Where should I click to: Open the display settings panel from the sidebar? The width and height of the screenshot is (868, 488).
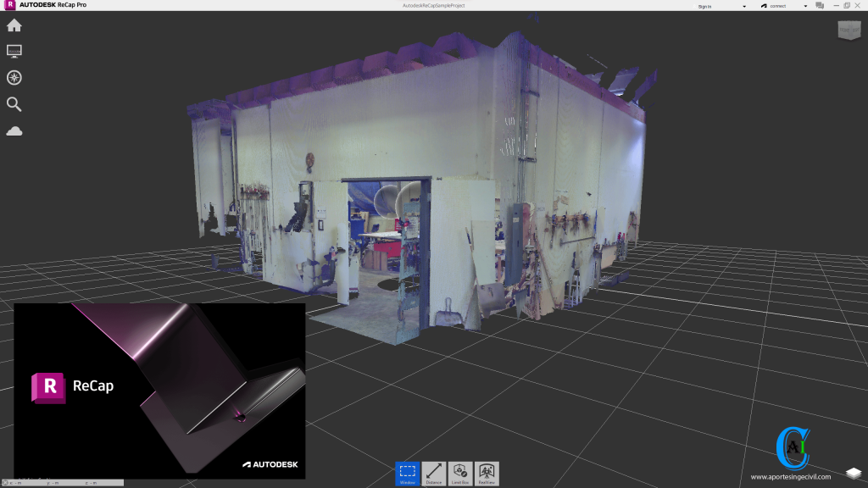pyautogui.click(x=14, y=51)
